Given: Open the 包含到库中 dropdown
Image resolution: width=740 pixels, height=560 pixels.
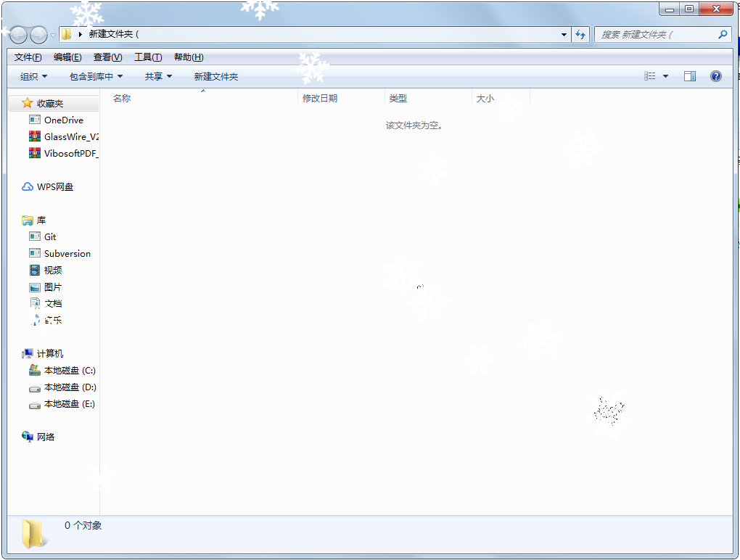Looking at the screenshot, I should click(x=96, y=76).
